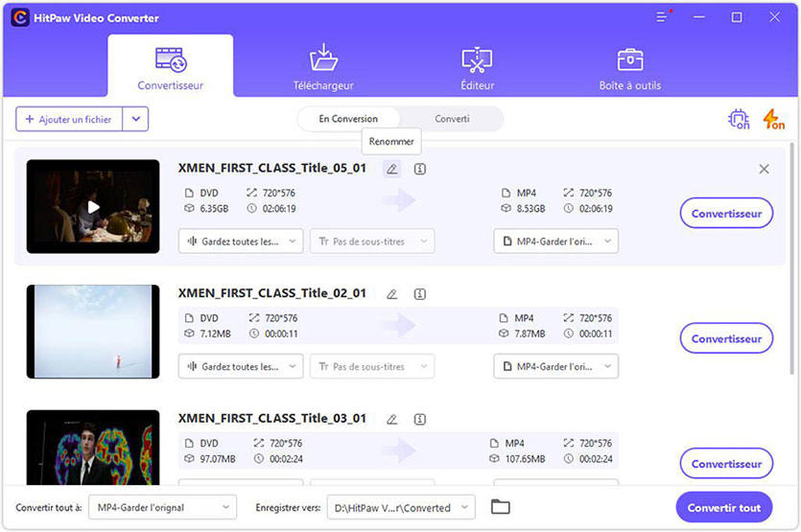Image resolution: width=801 pixels, height=532 pixels.
Task: Click the 7.87MB output size value
Action: click(x=530, y=334)
